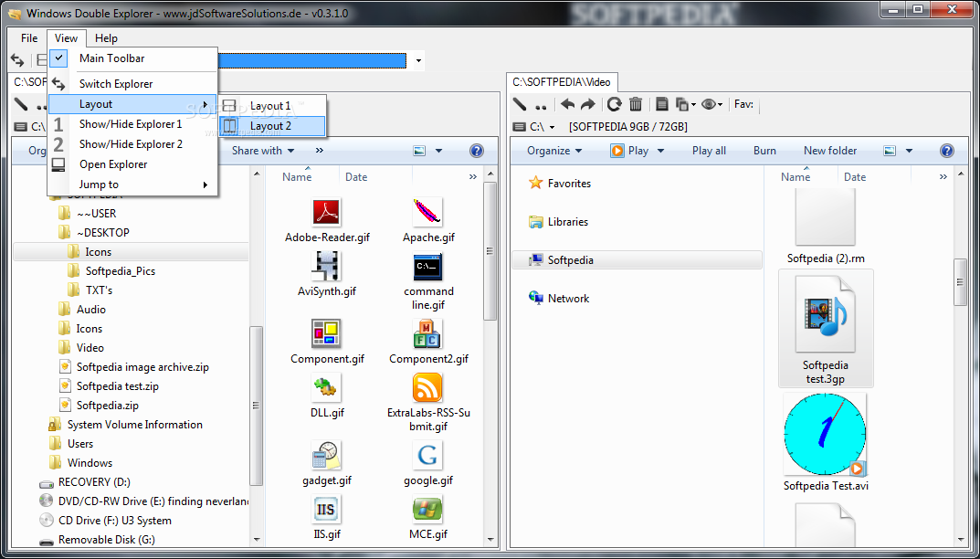
Task: Open Organize menu in right pane
Action: pyautogui.click(x=554, y=150)
